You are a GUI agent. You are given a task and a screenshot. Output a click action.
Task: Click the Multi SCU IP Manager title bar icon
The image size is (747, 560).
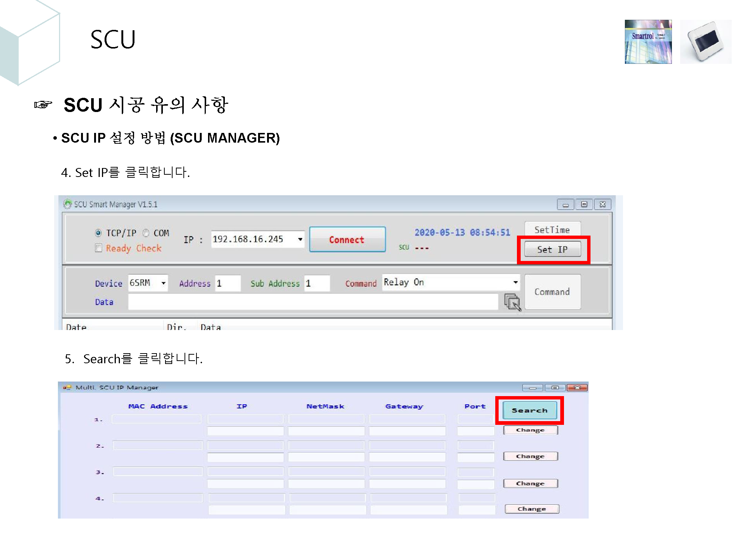[x=67, y=388]
